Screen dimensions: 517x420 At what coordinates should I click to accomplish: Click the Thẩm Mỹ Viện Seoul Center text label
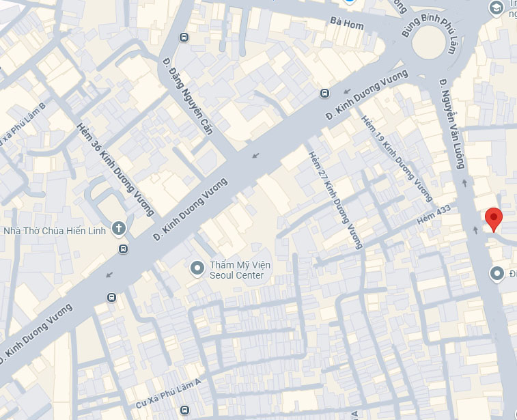240,270
